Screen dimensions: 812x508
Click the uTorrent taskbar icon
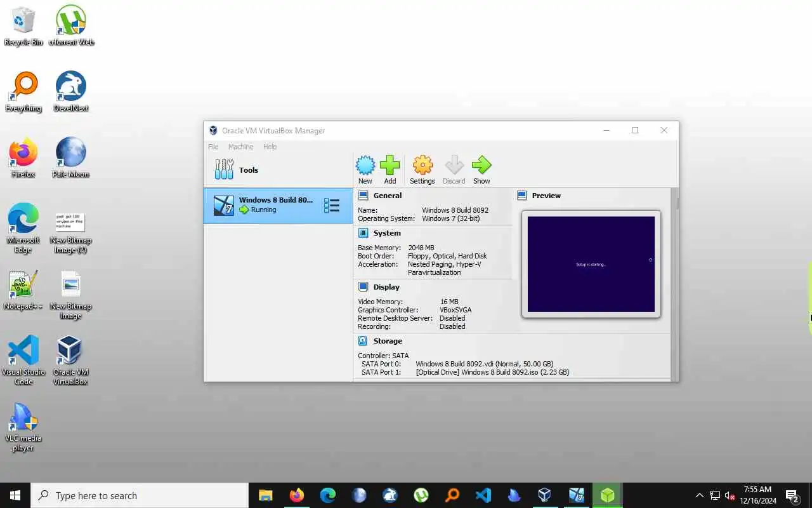click(421, 495)
